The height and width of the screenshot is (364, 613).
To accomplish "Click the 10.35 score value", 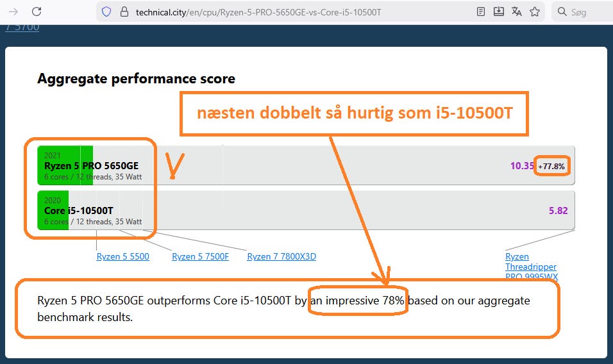I will (522, 166).
